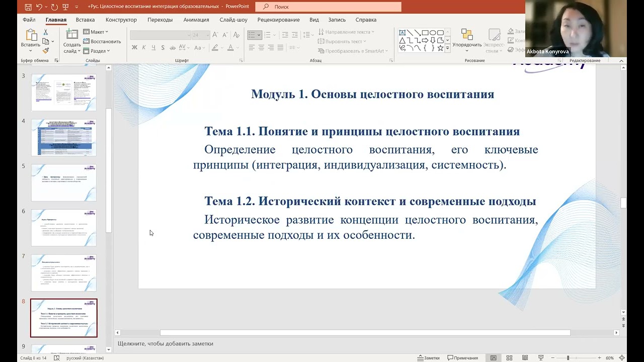Undo the last action
The image size is (644, 362).
click(39, 7)
